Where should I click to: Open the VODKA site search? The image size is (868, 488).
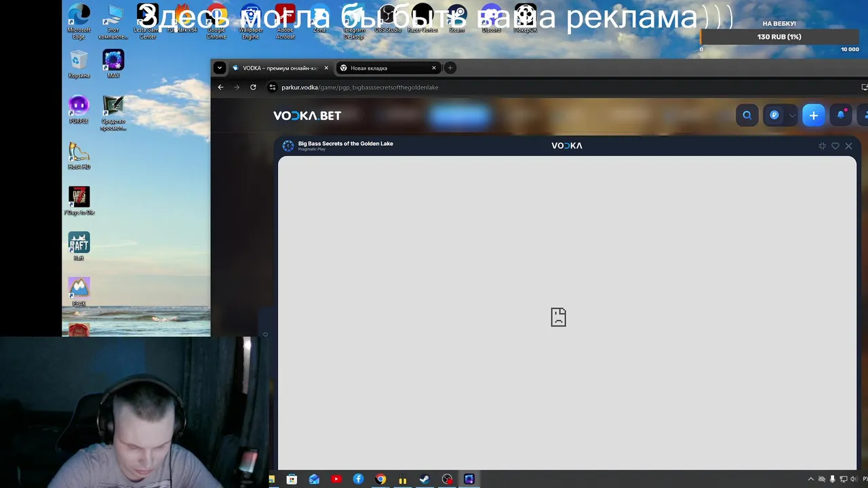point(747,115)
